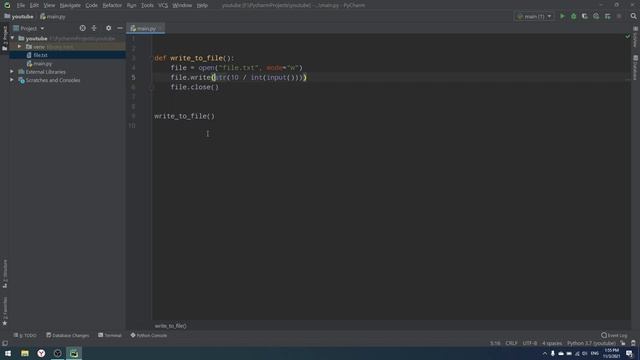Viewport: 640px width, 360px height.
Task: Click green inspection checkmark in editor corner
Action: pyautogui.click(x=627, y=37)
